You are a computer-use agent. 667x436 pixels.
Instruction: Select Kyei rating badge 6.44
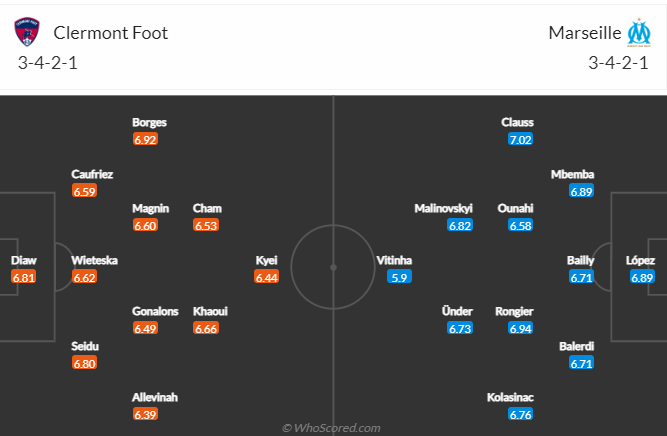(x=266, y=277)
